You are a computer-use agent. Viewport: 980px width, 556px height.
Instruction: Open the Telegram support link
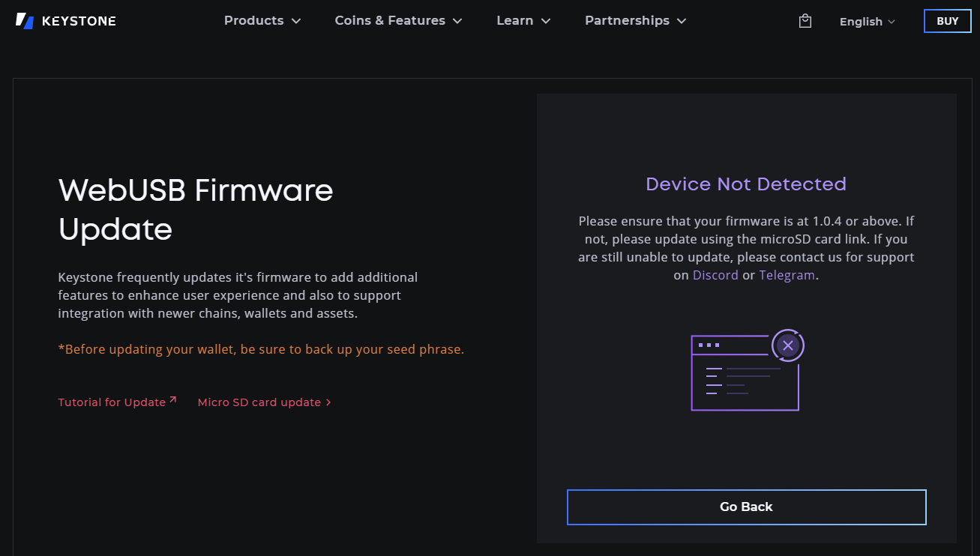coord(787,275)
